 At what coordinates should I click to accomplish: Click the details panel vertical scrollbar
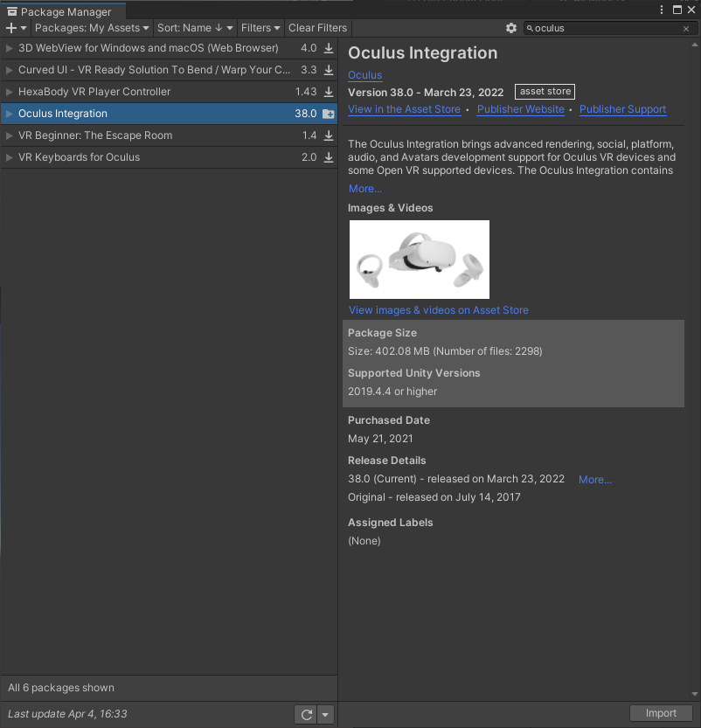click(695, 369)
